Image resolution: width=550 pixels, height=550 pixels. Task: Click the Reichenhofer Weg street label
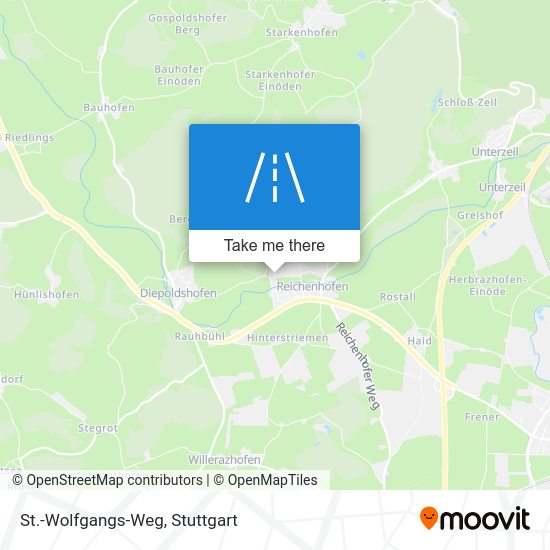358,366
